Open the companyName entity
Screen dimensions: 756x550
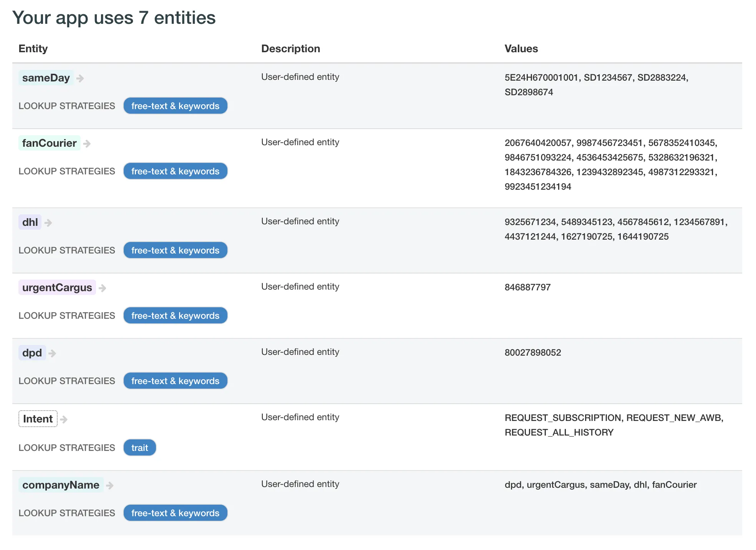coord(61,485)
